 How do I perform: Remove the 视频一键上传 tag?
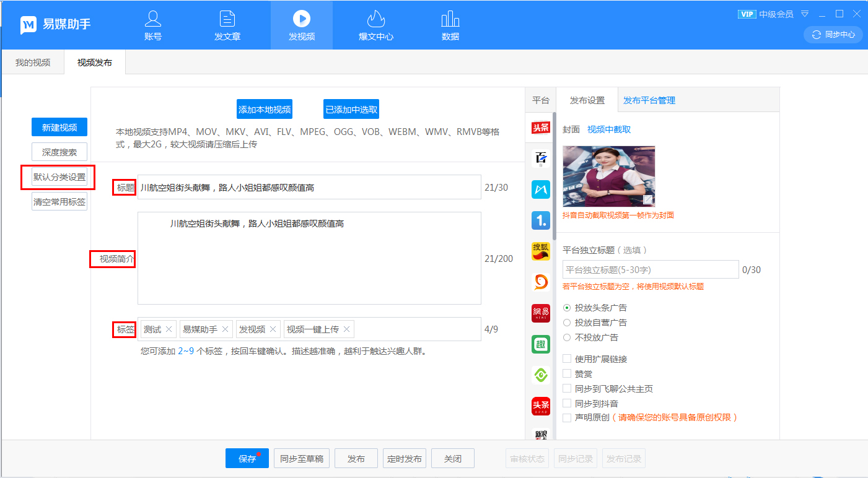pos(346,329)
